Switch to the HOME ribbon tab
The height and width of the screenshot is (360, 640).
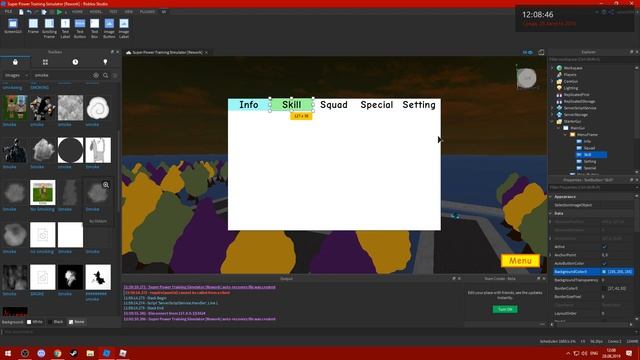[x=77, y=12]
